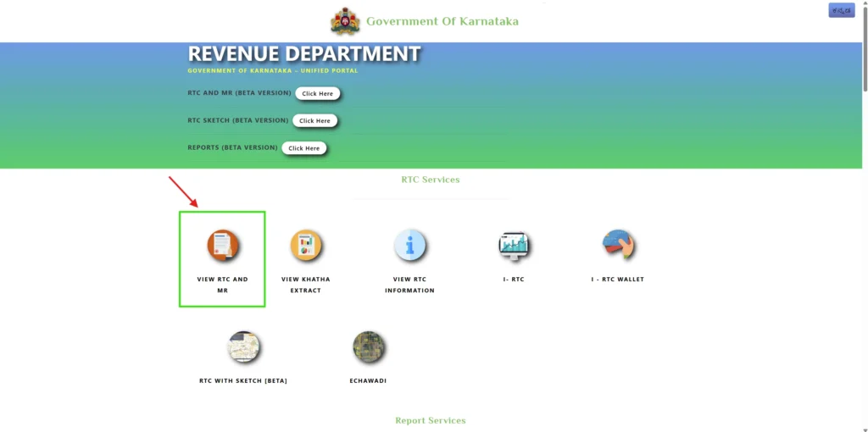Click the 'VIEW KHATHA EXTRACT' text label
The height and width of the screenshot is (432, 868).
click(306, 285)
